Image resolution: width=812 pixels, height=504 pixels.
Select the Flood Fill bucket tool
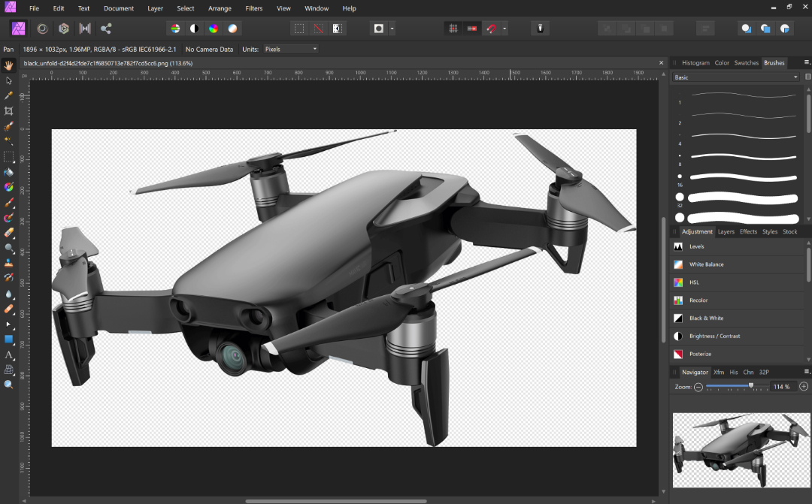(x=9, y=172)
